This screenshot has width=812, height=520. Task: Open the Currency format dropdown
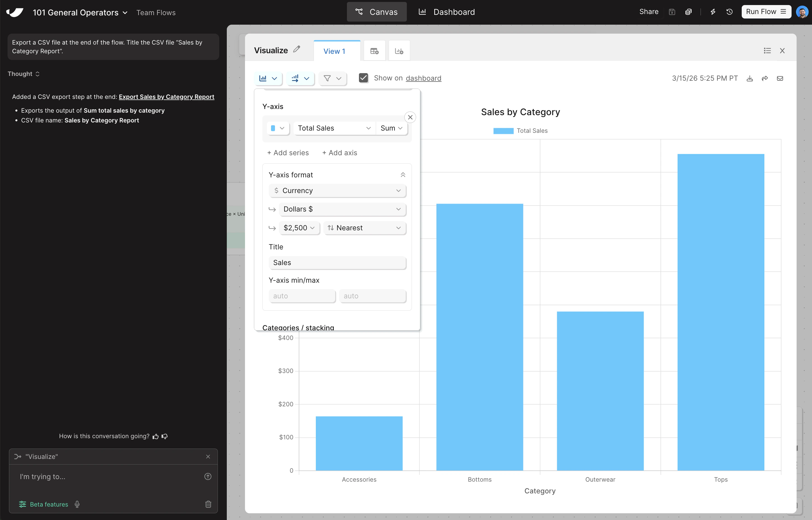(x=337, y=191)
